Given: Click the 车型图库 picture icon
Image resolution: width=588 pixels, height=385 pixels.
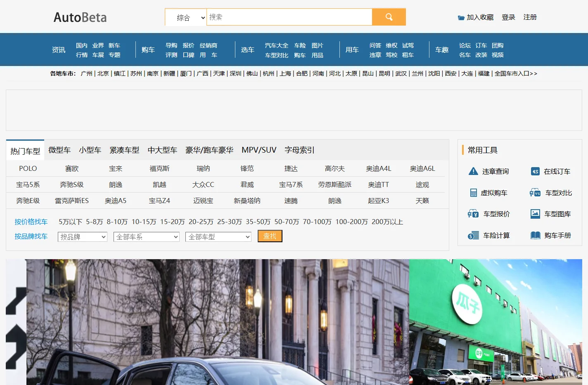Looking at the screenshot, I should coord(535,214).
